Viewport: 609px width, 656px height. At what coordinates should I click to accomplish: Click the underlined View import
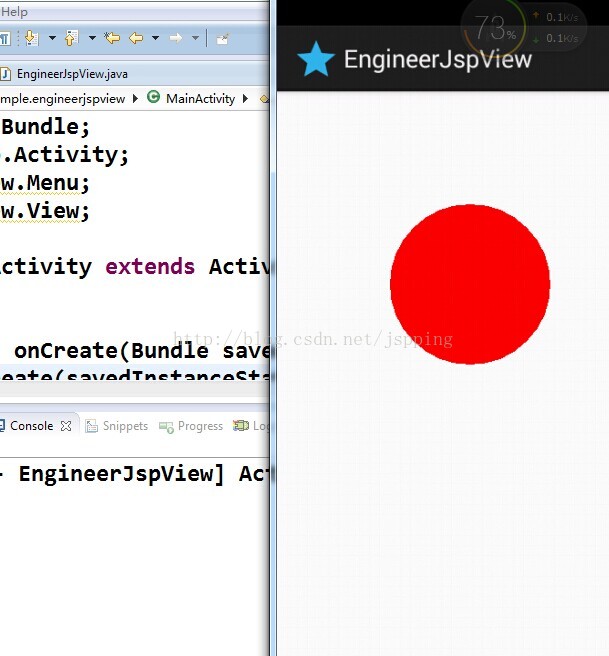click(45, 211)
